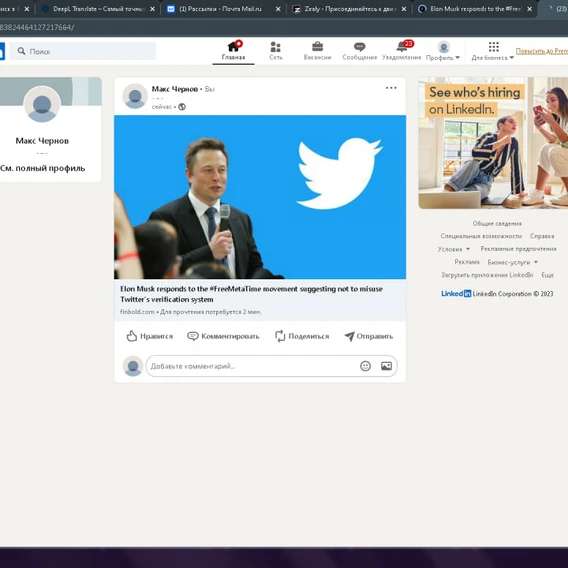Image resolution: width=568 pixels, height=568 pixels.
Task: Open Макс Чернов post author name
Action: point(175,89)
